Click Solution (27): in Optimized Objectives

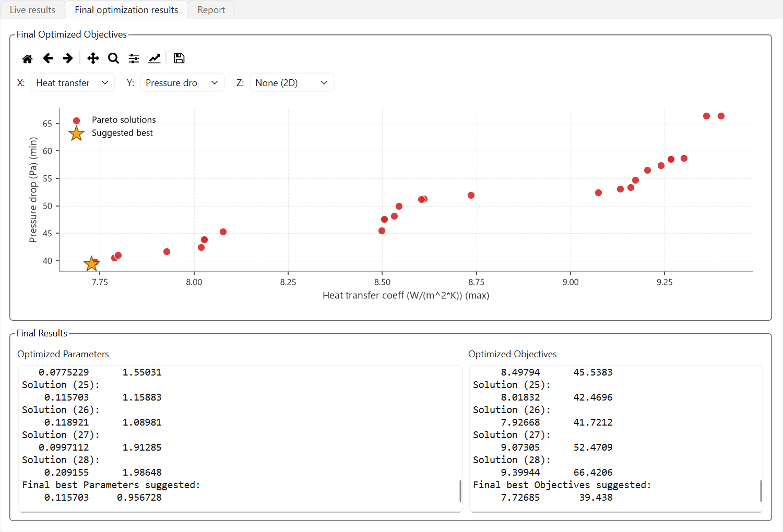(512, 435)
